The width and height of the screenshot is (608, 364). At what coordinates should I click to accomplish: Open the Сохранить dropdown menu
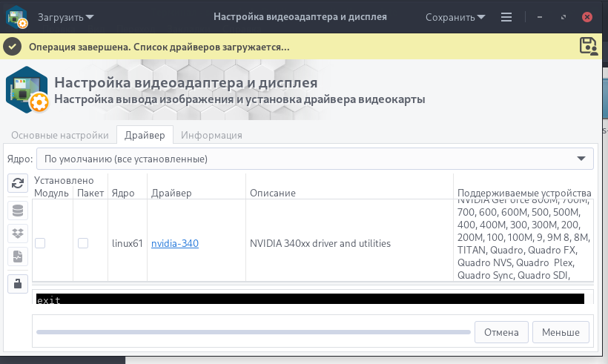tap(455, 16)
